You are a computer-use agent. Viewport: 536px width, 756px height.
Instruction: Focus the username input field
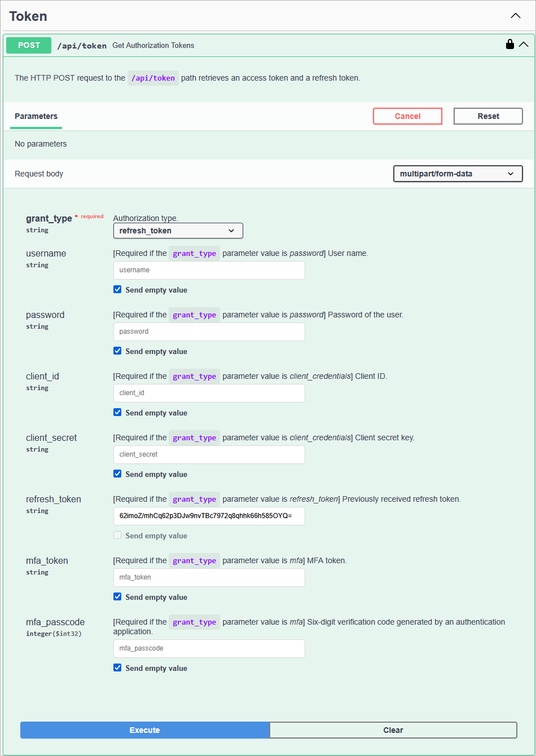coord(209,270)
